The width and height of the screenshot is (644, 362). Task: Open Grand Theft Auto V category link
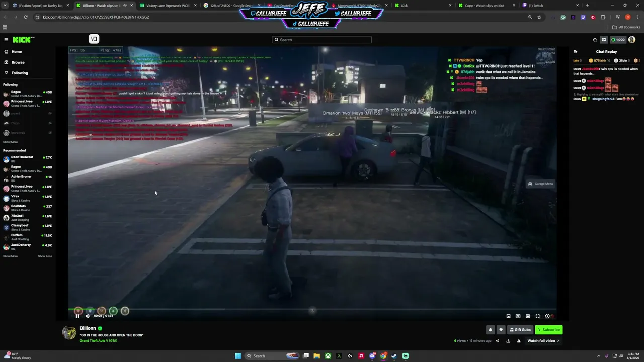[x=98, y=341]
